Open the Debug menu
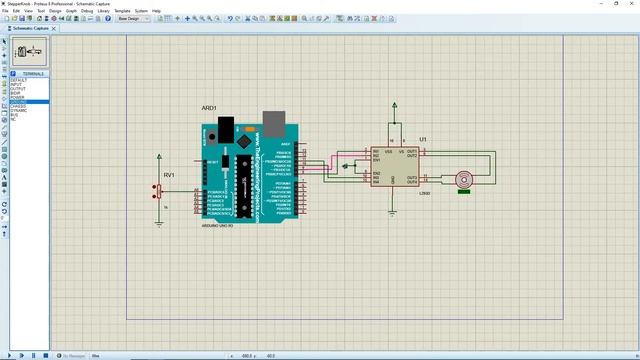The width and height of the screenshot is (640, 360). click(87, 11)
